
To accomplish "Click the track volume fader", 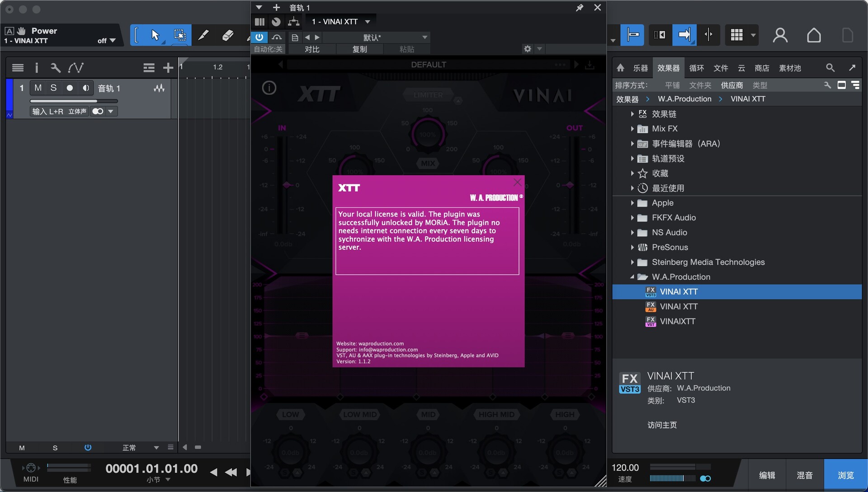I will [73, 101].
